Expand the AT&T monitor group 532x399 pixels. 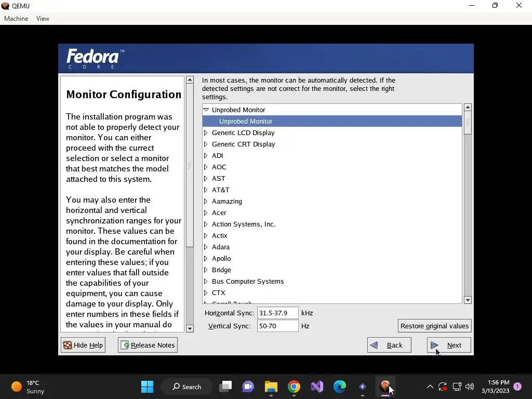206,190
